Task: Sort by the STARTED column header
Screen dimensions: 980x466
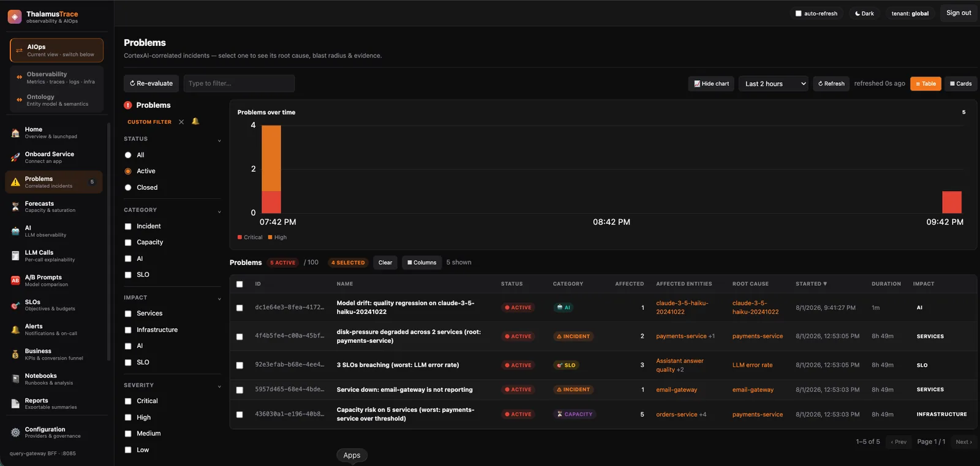Action: point(811,284)
